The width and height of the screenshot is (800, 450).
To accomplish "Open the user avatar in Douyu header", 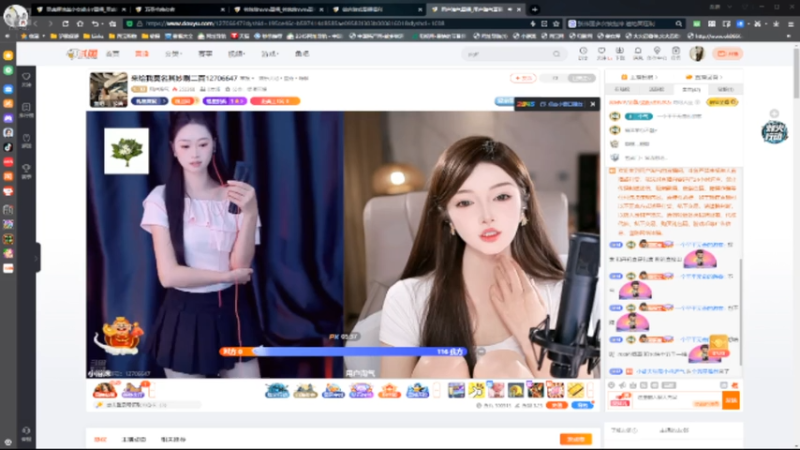I will [697, 53].
